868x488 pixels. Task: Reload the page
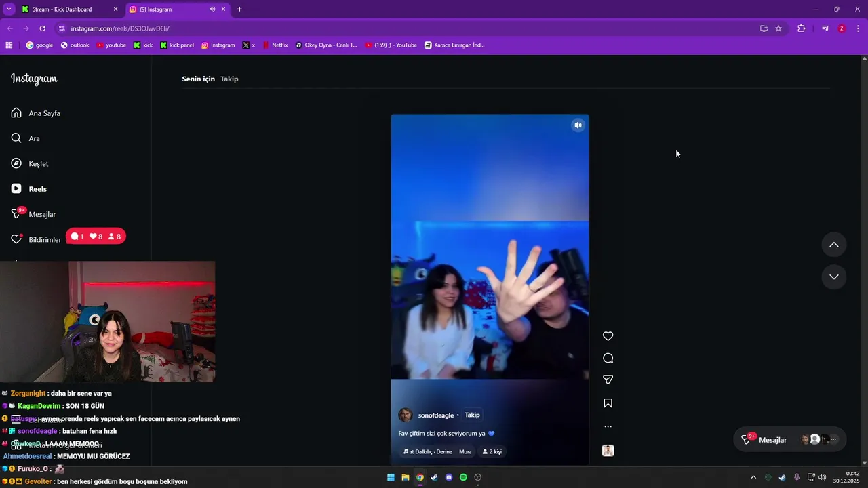pos(42,28)
